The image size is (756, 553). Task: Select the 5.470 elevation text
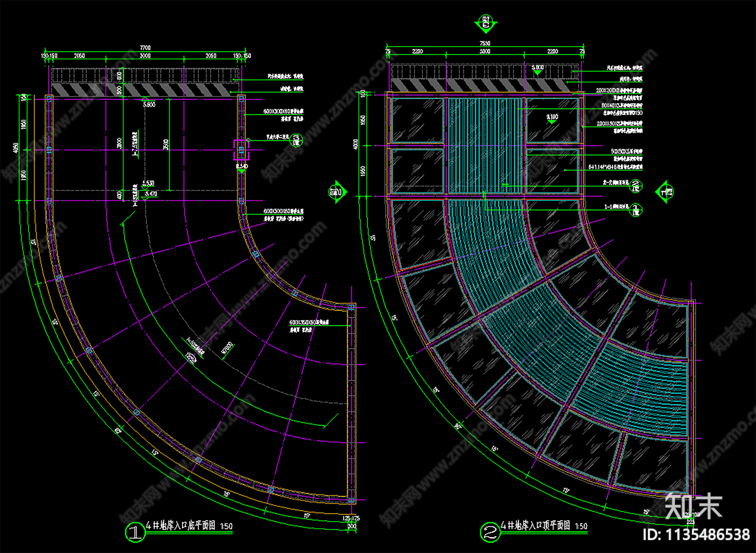pyautogui.click(x=151, y=194)
